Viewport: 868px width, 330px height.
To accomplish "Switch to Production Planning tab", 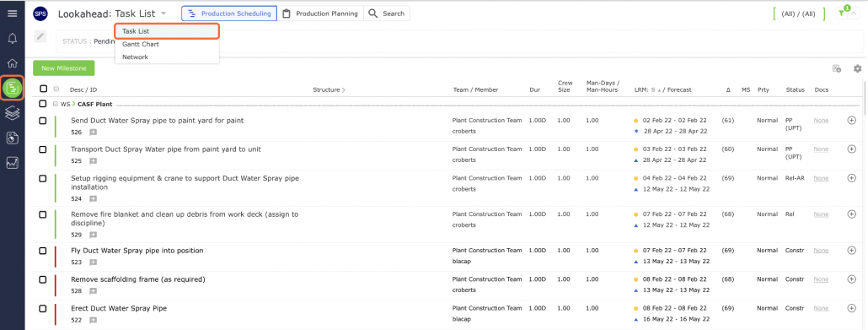I will [320, 14].
